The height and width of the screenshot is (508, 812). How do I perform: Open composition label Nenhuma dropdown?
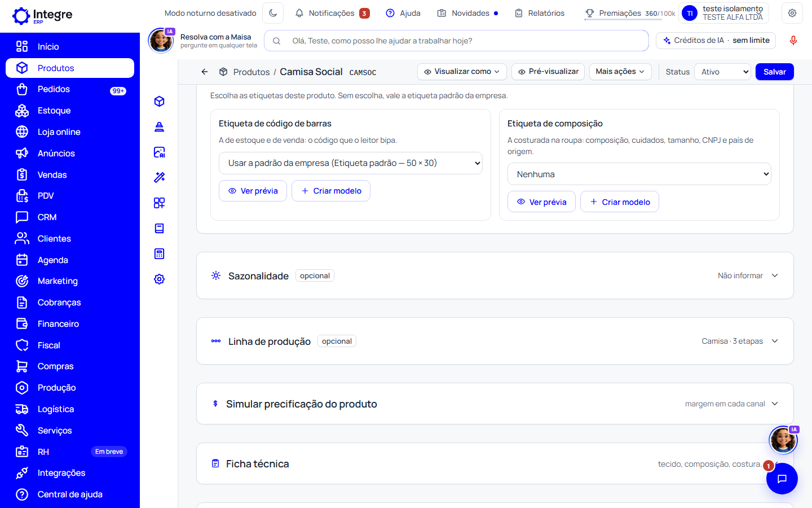[x=639, y=174]
